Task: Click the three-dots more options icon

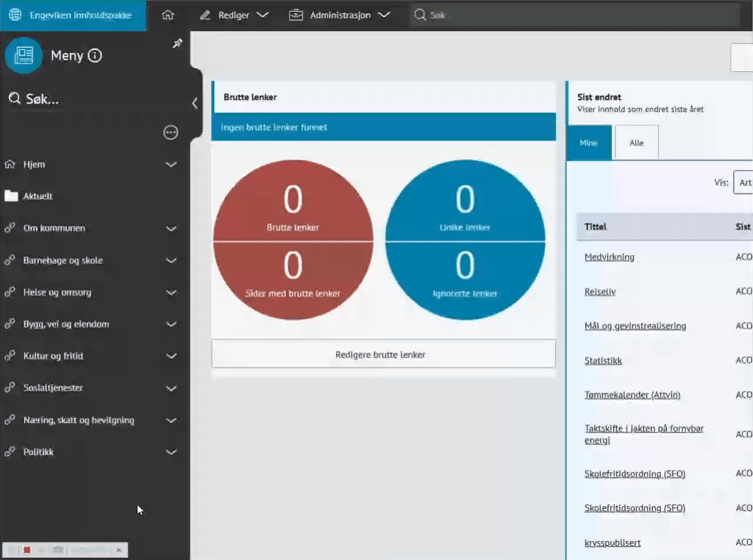Action: 170,133
